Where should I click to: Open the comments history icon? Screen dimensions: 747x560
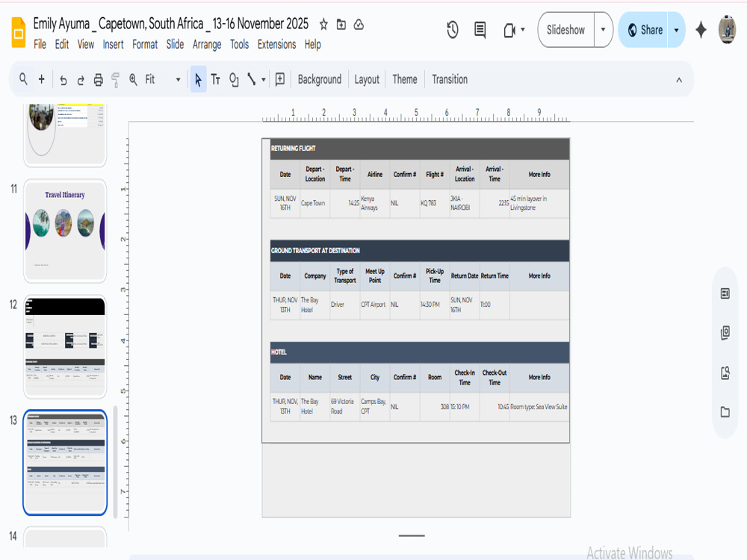point(480,30)
